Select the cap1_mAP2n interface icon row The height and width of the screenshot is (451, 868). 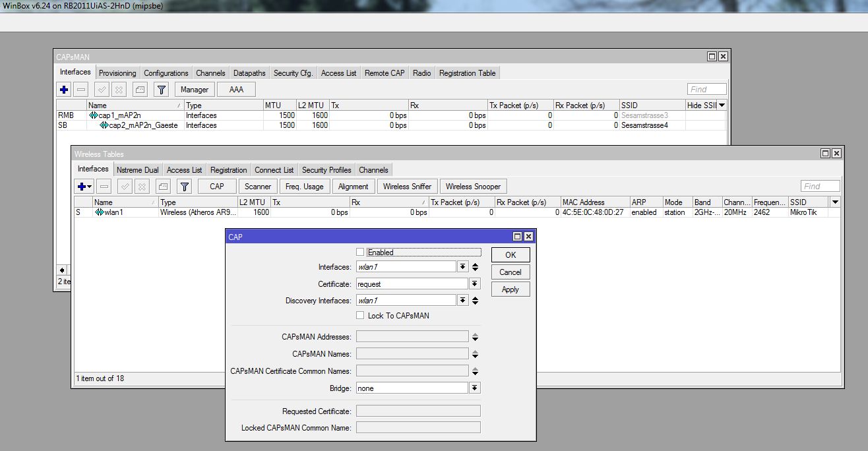tap(93, 115)
